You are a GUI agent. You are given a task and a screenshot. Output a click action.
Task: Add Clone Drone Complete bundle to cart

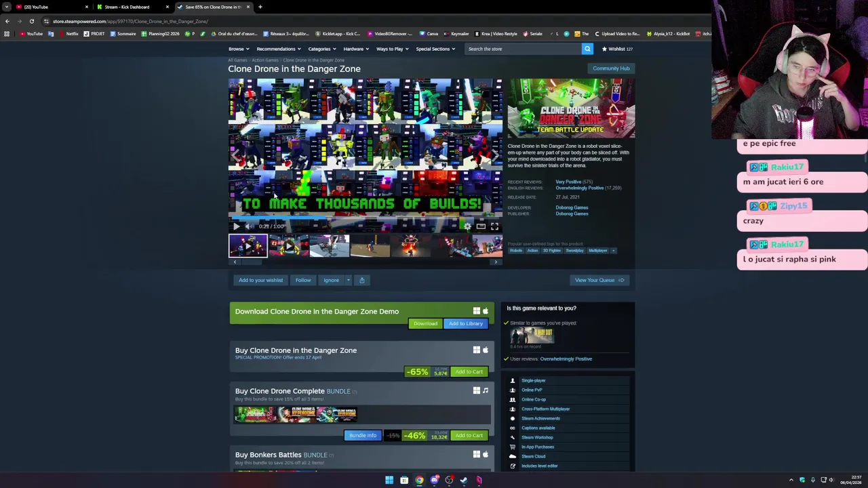[469, 435]
